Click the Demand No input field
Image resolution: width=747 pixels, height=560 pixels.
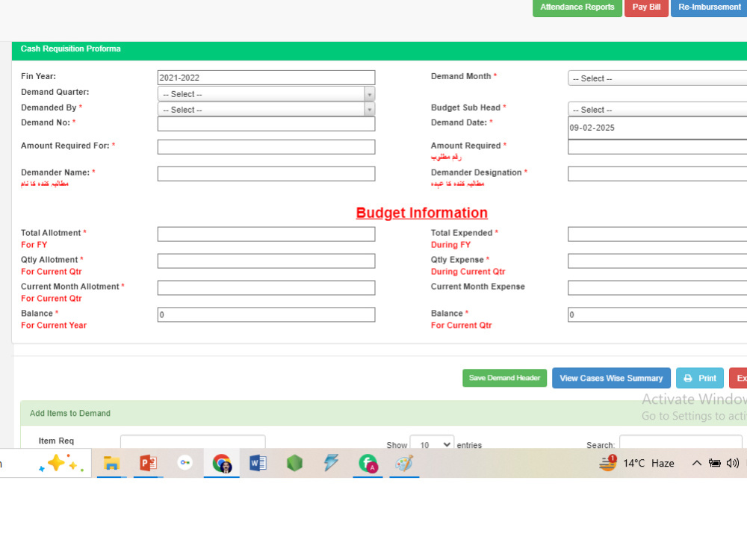[x=267, y=124]
